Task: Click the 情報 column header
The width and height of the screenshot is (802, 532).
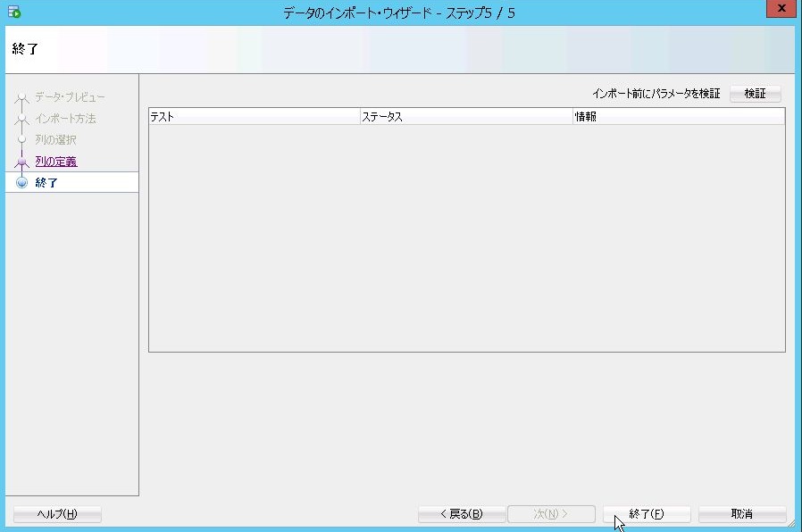Action: (678, 117)
